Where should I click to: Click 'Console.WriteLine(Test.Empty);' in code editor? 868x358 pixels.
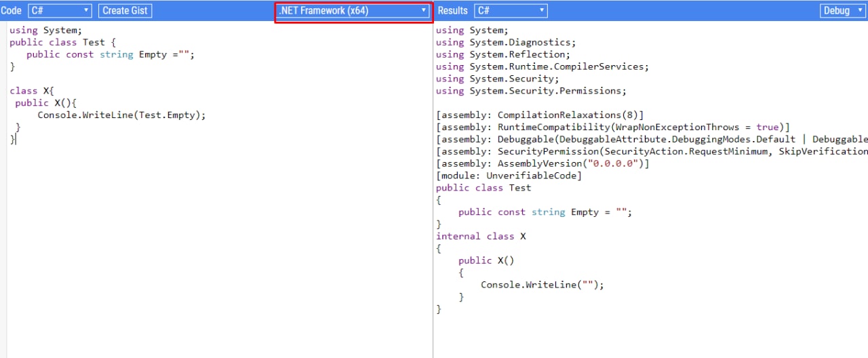[121, 115]
